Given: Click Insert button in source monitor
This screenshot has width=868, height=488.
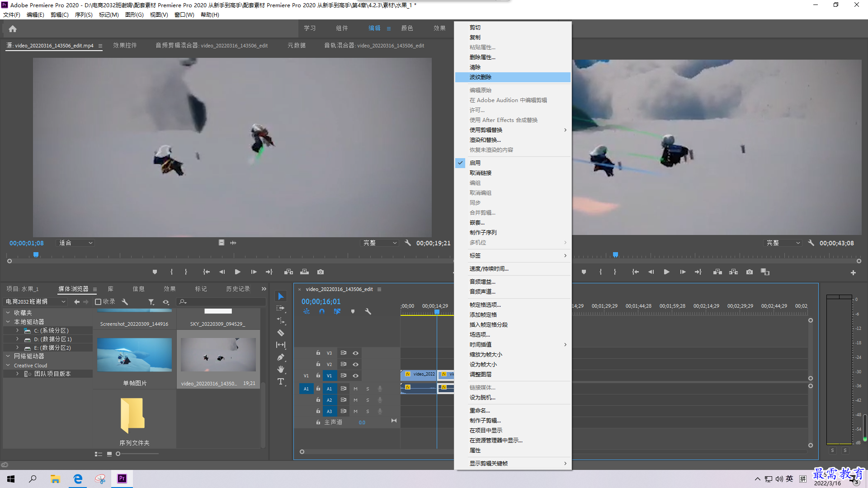Looking at the screenshot, I should (x=288, y=272).
